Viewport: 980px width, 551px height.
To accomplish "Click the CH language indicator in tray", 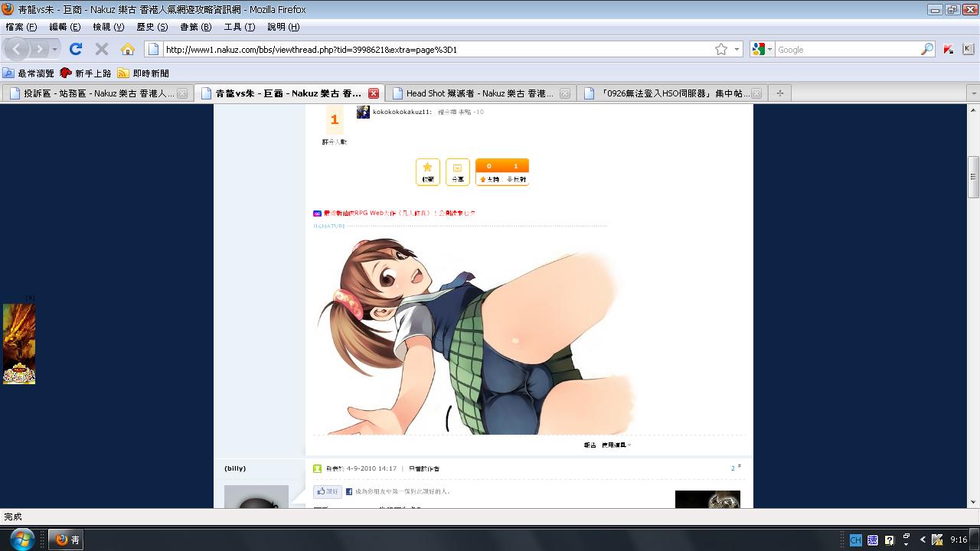I will (x=855, y=540).
